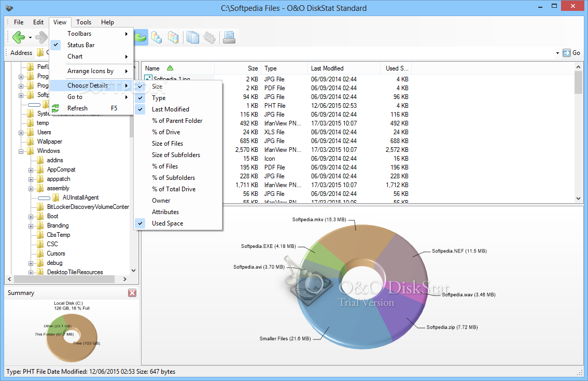Click the AUInstallAgent folder icon

[56, 197]
